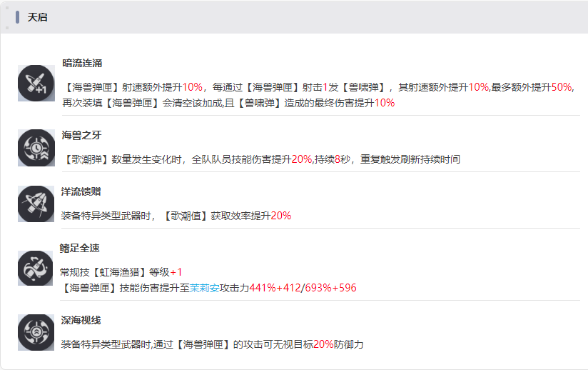588x370 pixels.
Task: Click the 天启 section header title
Action: [x=37, y=17]
